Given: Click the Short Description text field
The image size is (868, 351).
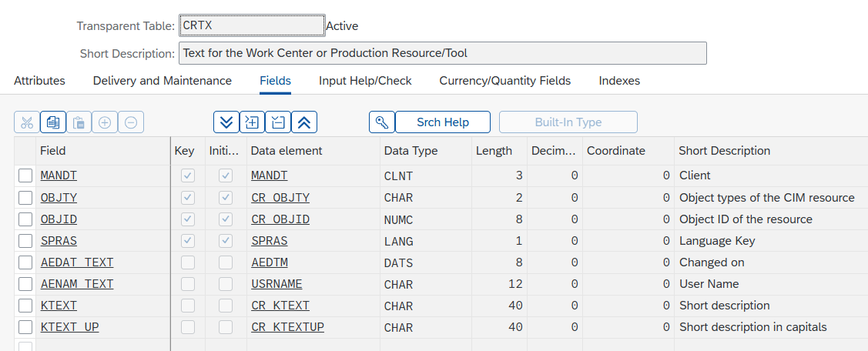Looking at the screenshot, I should coord(442,53).
